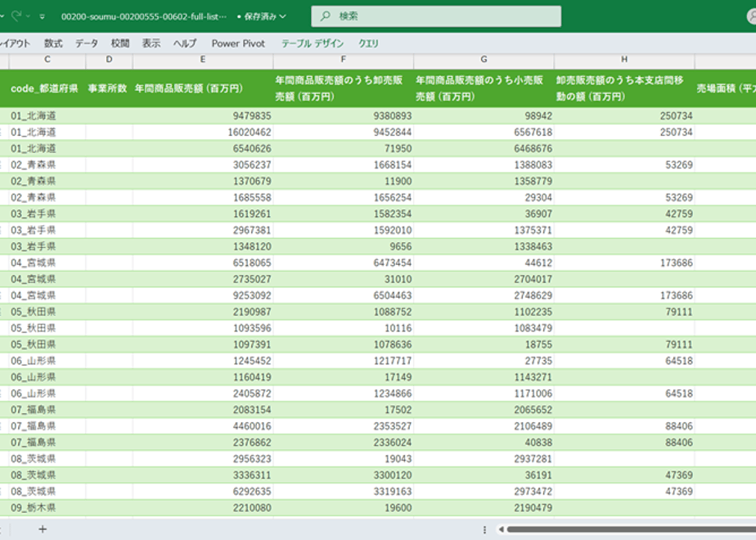Viewport: 756px width, 540px height.
Task: Select column E header
Action: [x=202, y=59]
